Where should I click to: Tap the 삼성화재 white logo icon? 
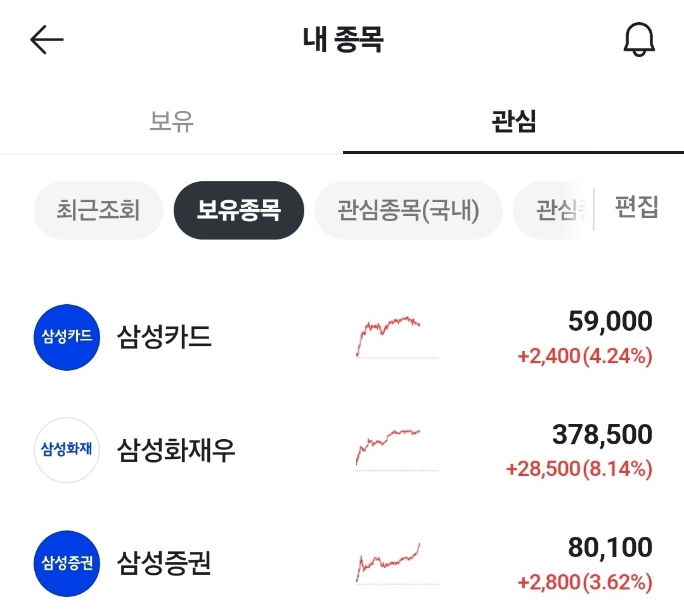(67, 451)
